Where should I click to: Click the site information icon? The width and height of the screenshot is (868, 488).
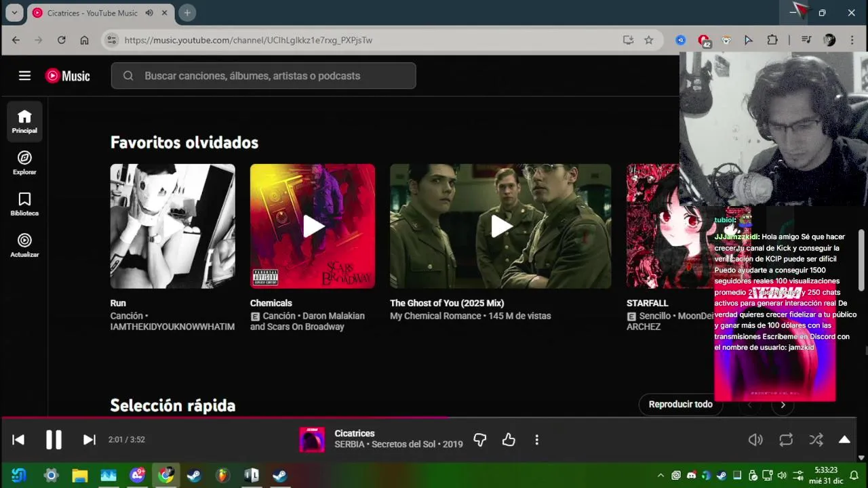pyautogui.click(x=112, y=40)
